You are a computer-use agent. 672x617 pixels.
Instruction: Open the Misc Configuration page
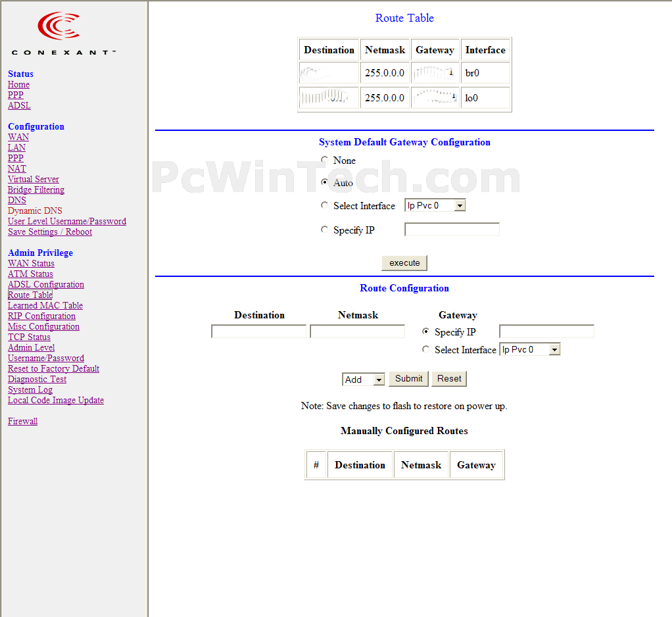[43, 326]
